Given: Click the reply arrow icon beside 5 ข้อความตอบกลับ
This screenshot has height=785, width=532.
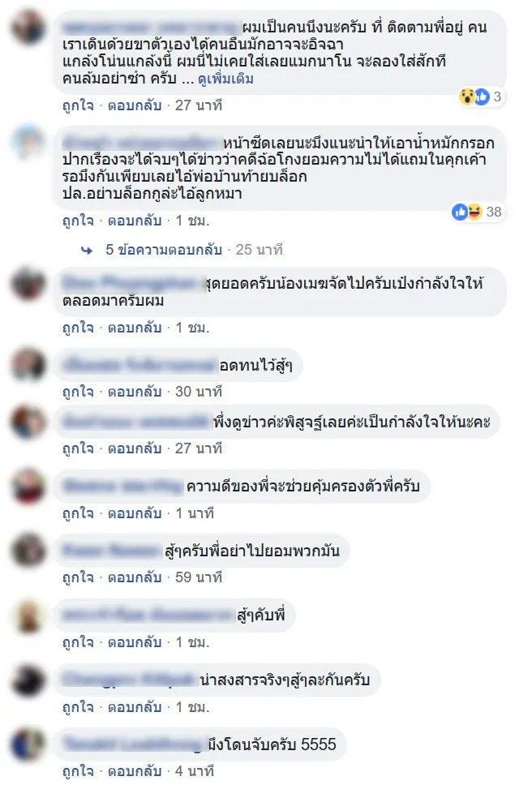Looking at the screenshot, I should coord(87,250).
